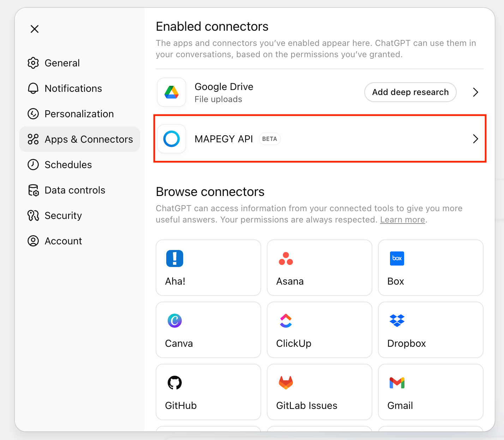Click the Security icon in sidebar
Image resolution: width=504 pixels, height=440 pixels.
pos(33,215)
